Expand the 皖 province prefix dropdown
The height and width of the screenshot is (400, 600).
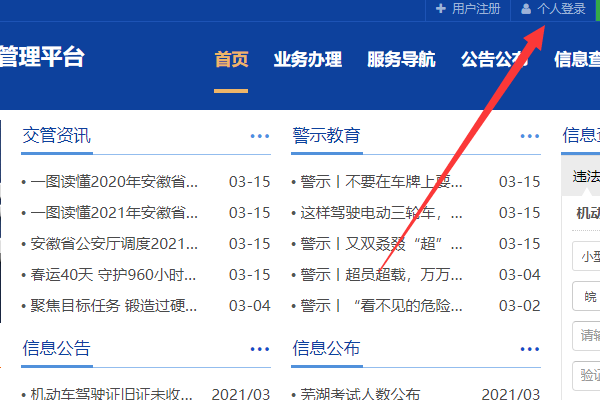[586, 296]
